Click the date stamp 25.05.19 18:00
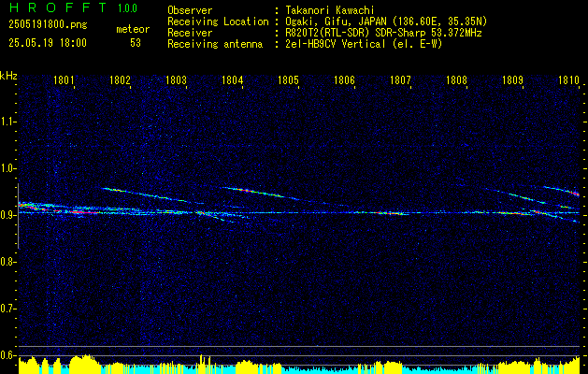Screen dimensions: 588x374 click(48, 43)
